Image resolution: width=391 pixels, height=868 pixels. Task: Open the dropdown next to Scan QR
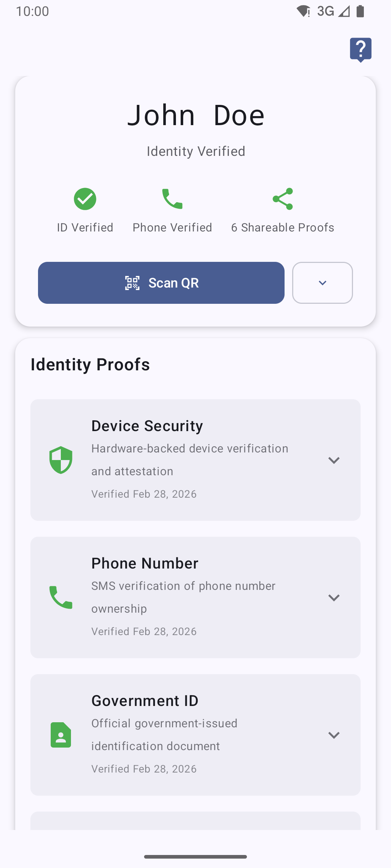(322, 283)
